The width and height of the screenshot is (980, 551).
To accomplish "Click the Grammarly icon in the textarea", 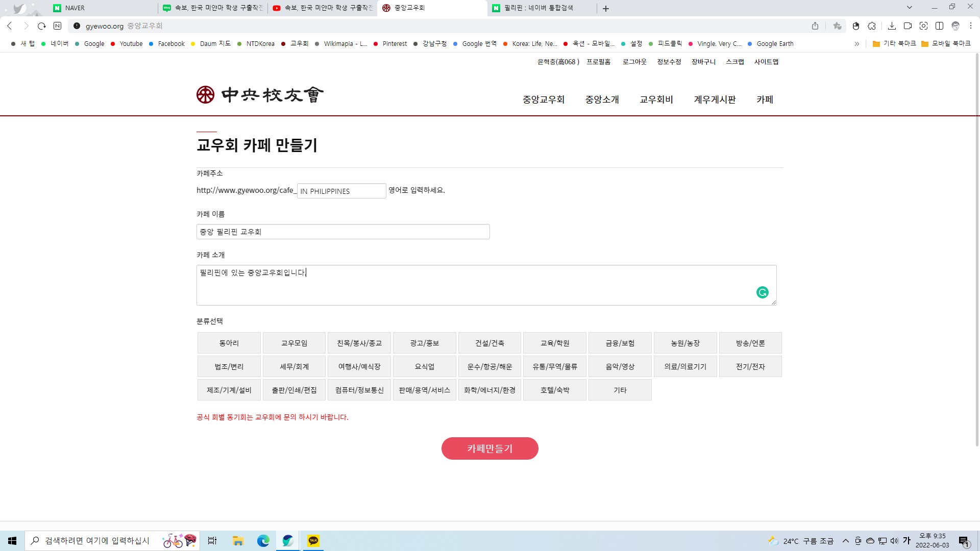I will tap(762, 292).
